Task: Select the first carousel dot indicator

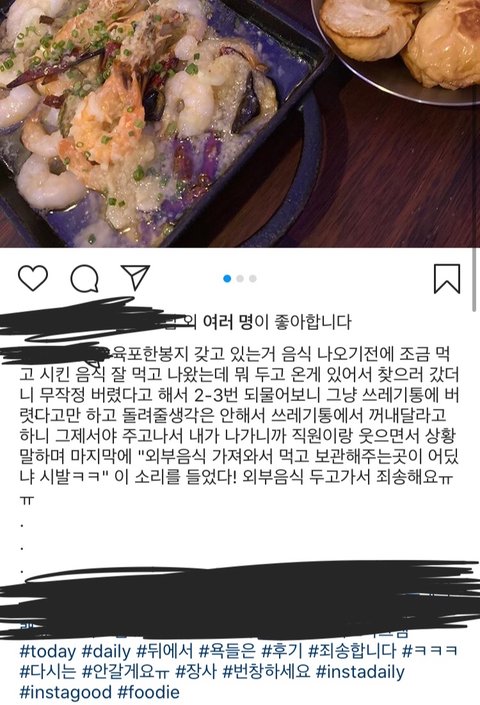Action: pos(227,279)
